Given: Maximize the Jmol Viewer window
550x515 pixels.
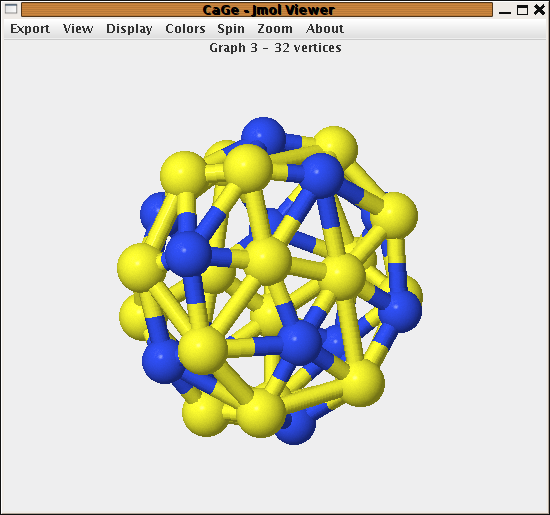Looking at the screenshot, I should pyautogui.click(x=522, y=10).
